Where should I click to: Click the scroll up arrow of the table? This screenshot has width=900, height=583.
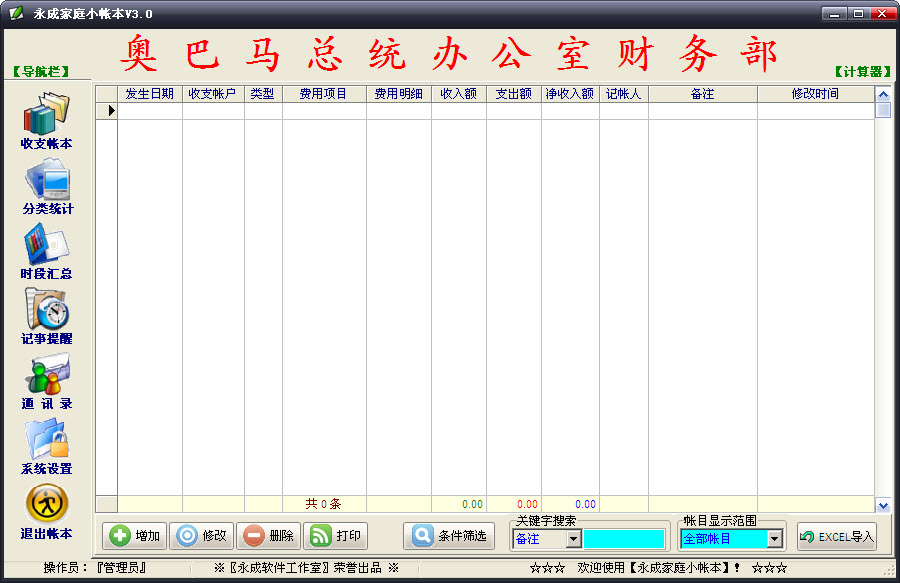(883, 94)
